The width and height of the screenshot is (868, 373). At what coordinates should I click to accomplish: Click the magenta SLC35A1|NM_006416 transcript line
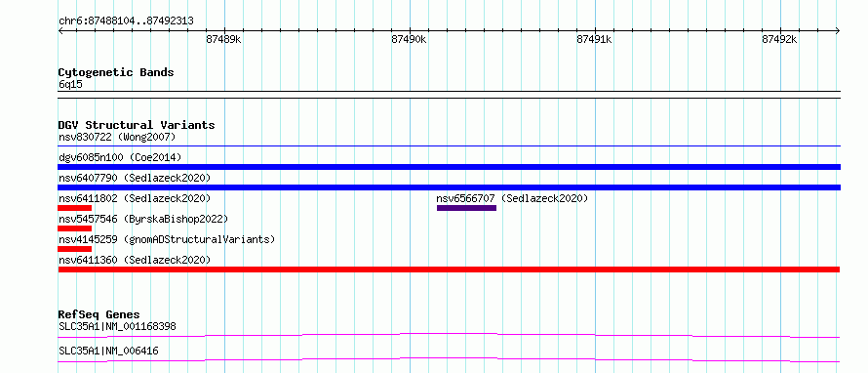(449, 359)
